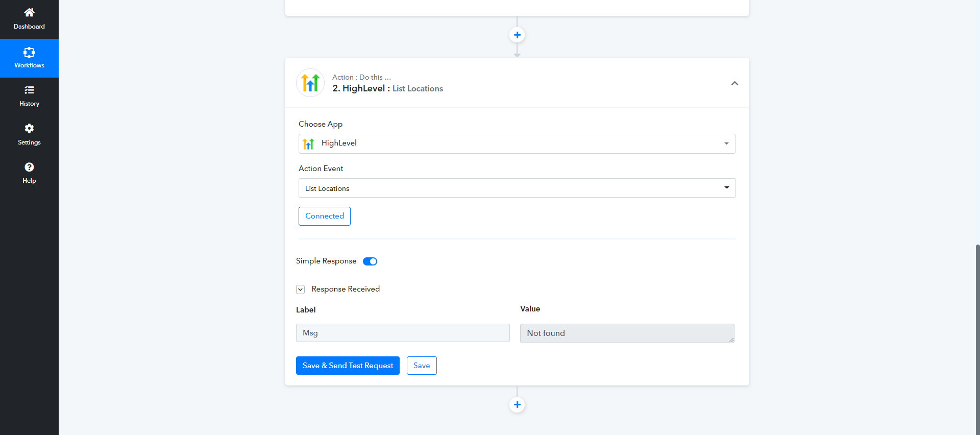Viewport: 980px width, 435px height.
Task: Click the HighLevel app logo in action header
Action: click(x=310, y=83)
